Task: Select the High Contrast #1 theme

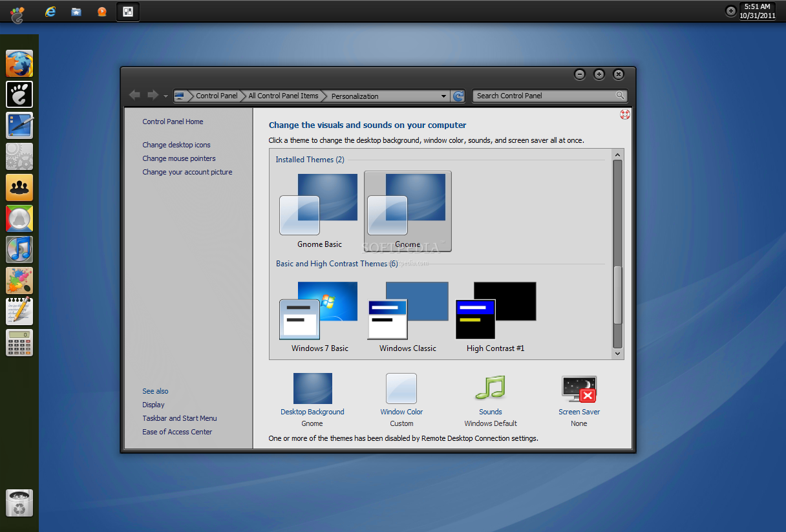Action: 495,317
